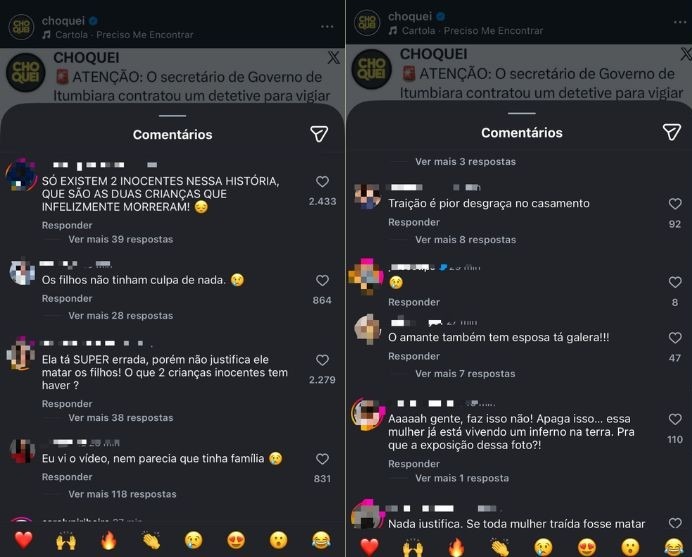692x557 pixels.
Task: Tap the red heart emoji in left reaction bar
Action: 23,540
